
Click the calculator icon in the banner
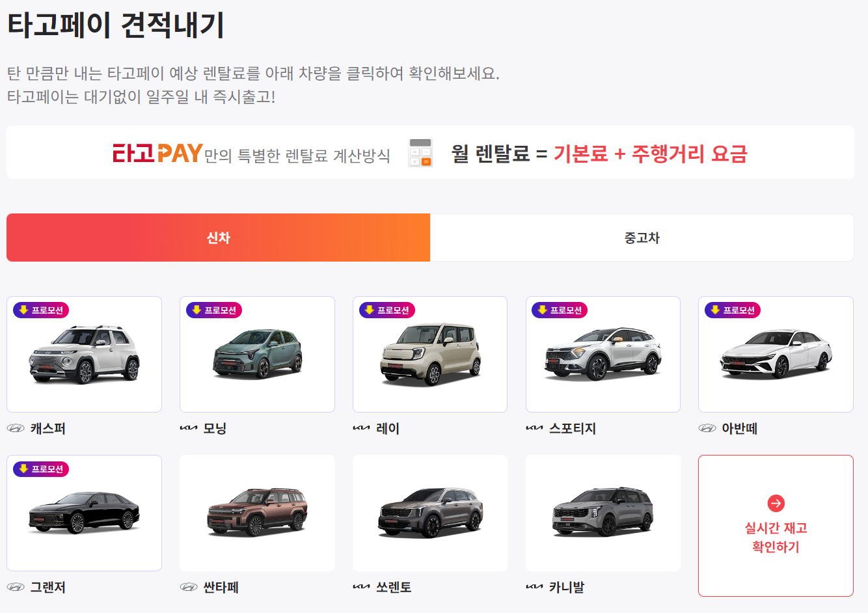point(420,153)
